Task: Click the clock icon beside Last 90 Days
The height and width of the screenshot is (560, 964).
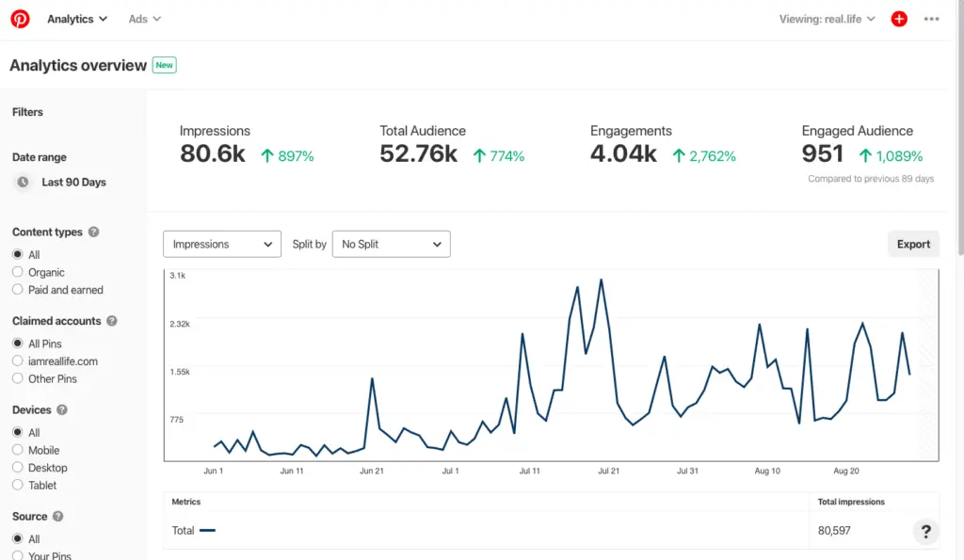Action: click(23, 182)
